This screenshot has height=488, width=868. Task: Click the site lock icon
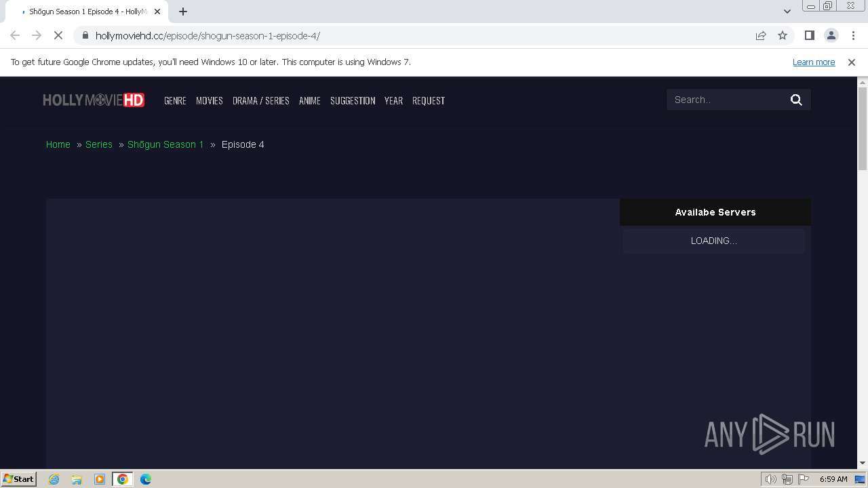[85, 35]
